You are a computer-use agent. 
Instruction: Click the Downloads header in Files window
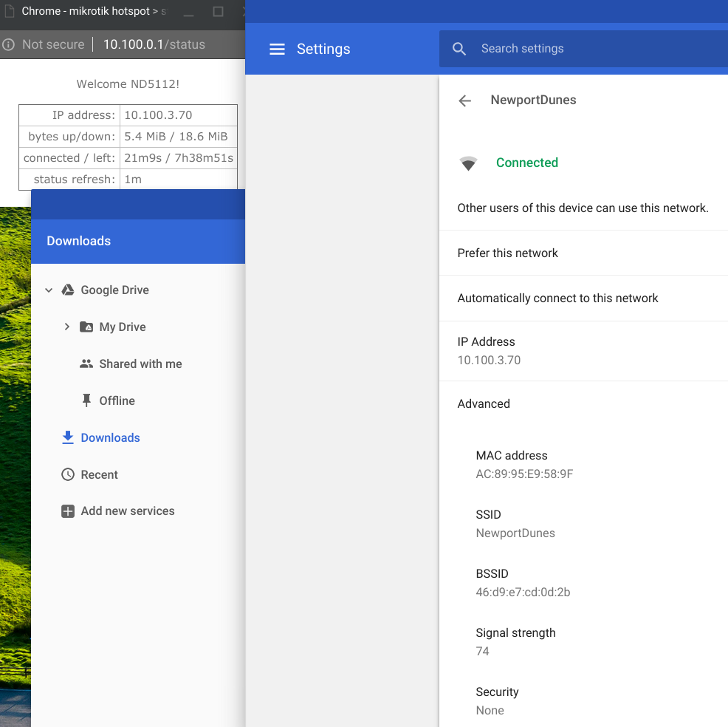[x=78, y=241]
